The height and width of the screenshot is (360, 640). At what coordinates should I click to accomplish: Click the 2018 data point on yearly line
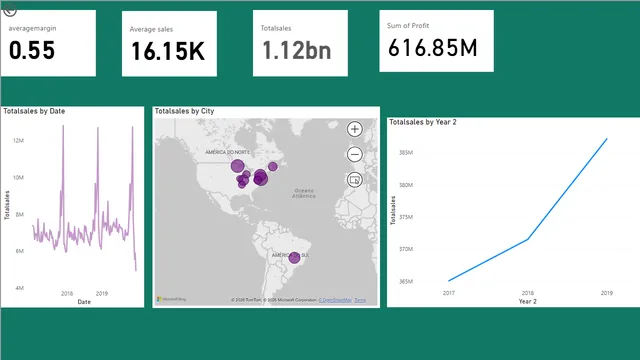click(528, 239)
